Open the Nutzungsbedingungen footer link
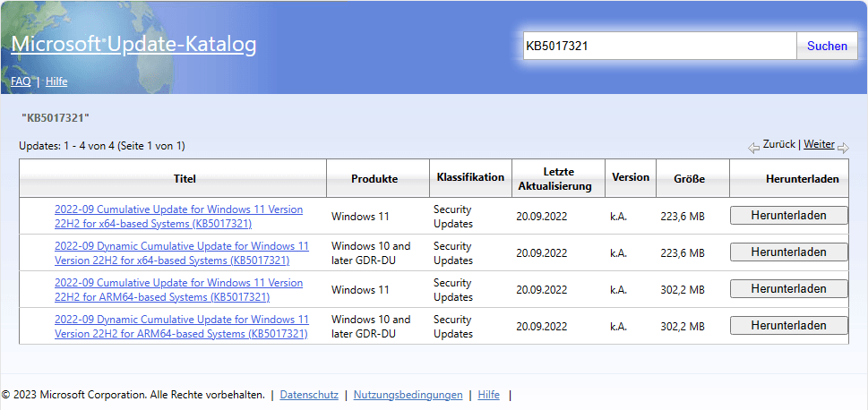The height and width of the screenshot is (410, 868). tap(408, 395)
